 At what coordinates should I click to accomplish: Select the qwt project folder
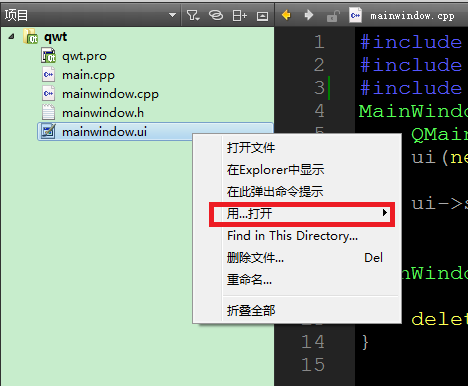[55, 37]
